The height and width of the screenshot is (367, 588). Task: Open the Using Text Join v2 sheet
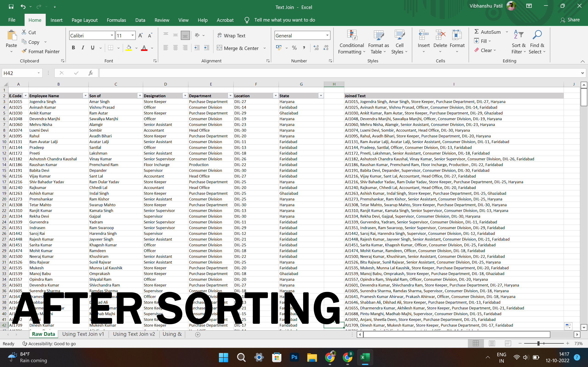[x=134, y=334]
